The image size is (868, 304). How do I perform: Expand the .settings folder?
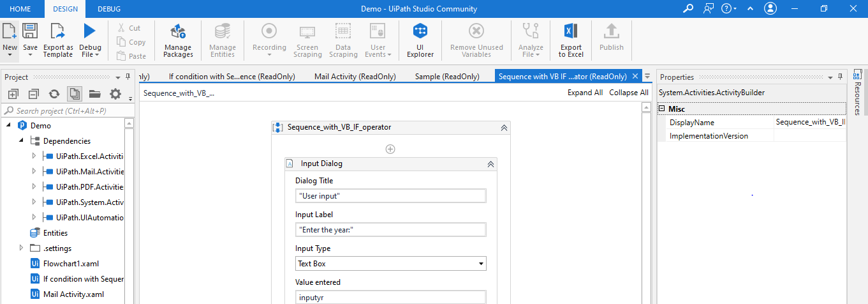[x=21, y=248]
